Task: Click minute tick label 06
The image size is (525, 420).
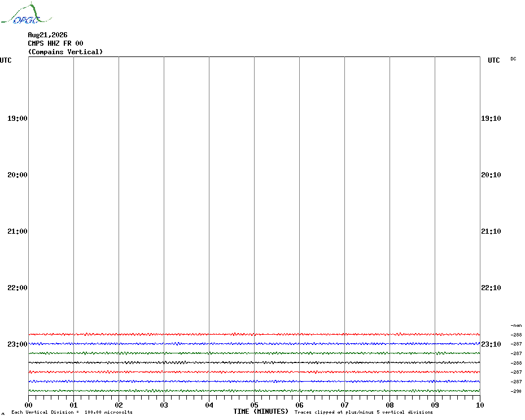Action: (x=300, y=405)
